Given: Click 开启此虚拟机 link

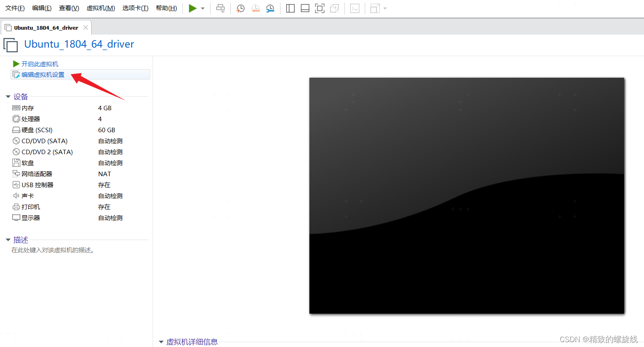Looking at the screenshot, I should tap(40, 64).
